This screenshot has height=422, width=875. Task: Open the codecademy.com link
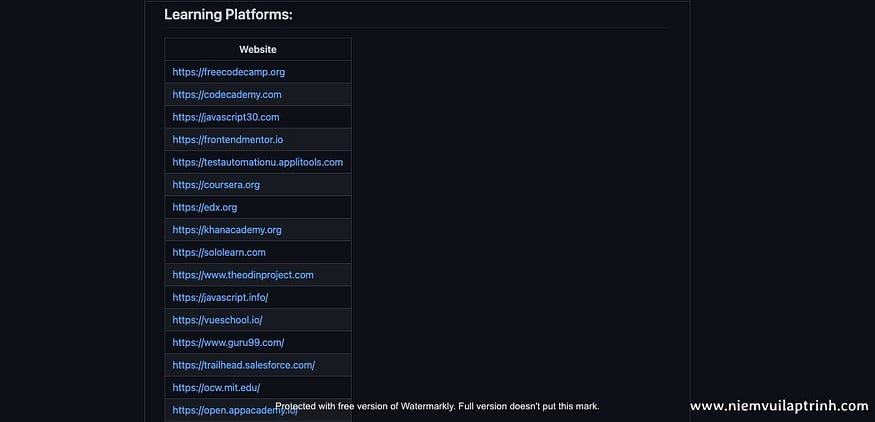pos(227,95)
